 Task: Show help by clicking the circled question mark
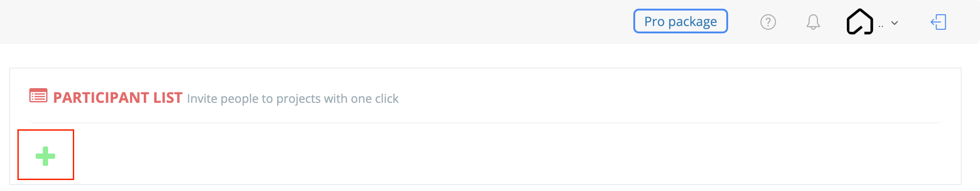(x=768, y=22)
